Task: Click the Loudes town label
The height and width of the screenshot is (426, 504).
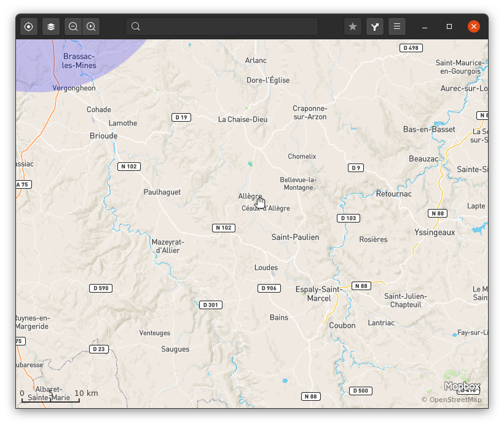Action: pos(266,267)
